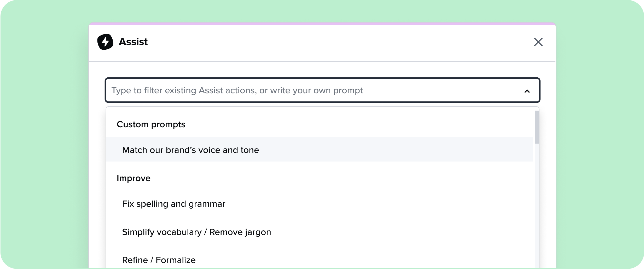The height and width of the screenshot is (269, 644).
Task: Click the Assist lightning bolt logo
Action: (105, 42)
